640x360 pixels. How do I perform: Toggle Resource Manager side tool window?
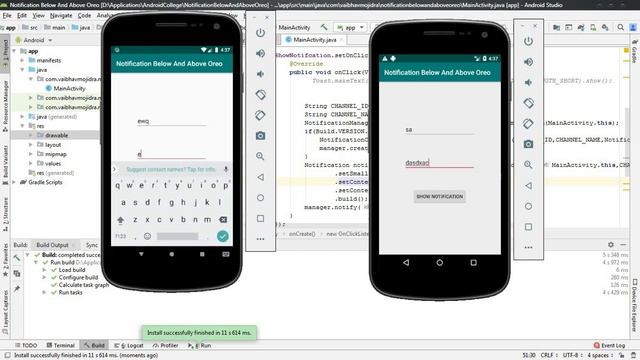(5, 105)
